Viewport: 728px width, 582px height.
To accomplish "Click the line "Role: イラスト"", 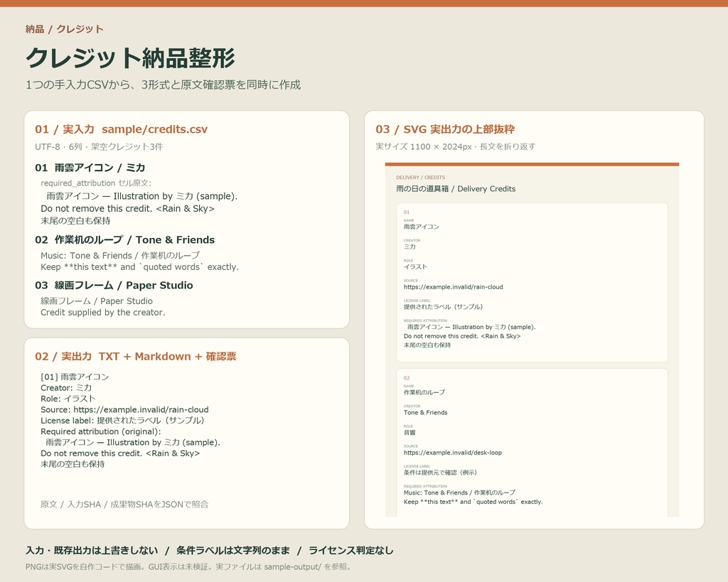I will 68,399.
